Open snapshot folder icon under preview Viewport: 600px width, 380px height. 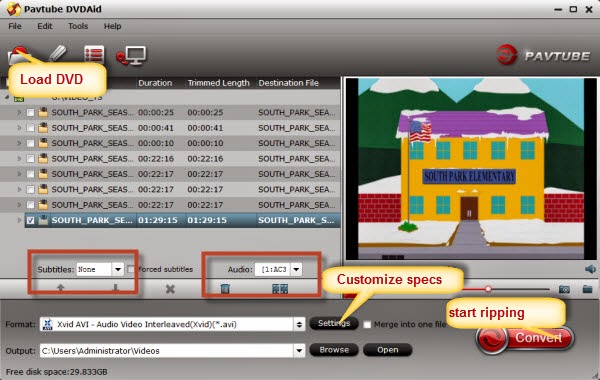tap(588, 289)
